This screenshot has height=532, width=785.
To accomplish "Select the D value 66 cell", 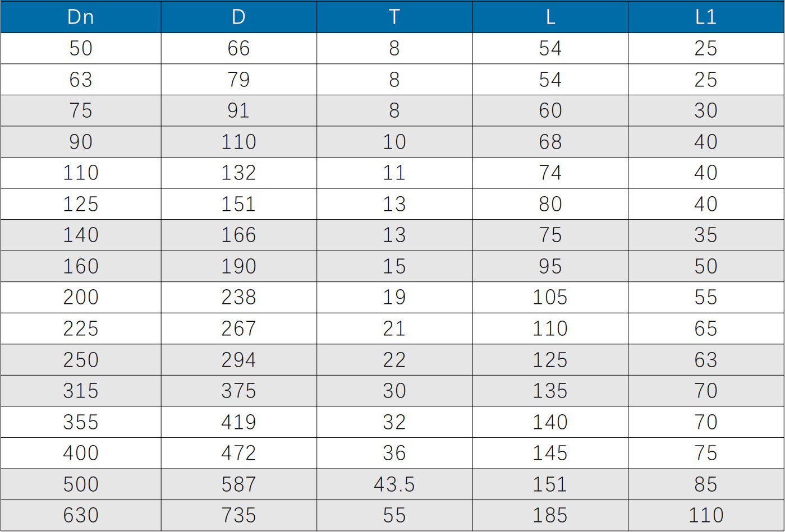I will [x=238, y=48].
